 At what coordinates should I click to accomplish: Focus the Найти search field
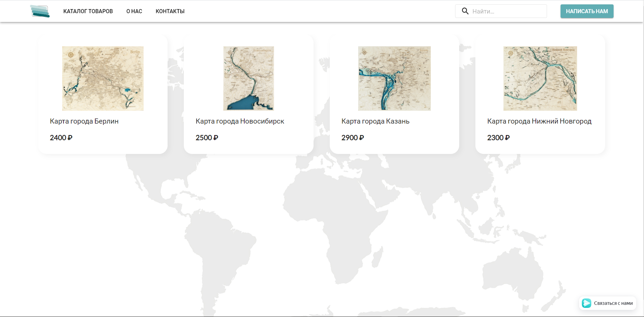[501, 11]
